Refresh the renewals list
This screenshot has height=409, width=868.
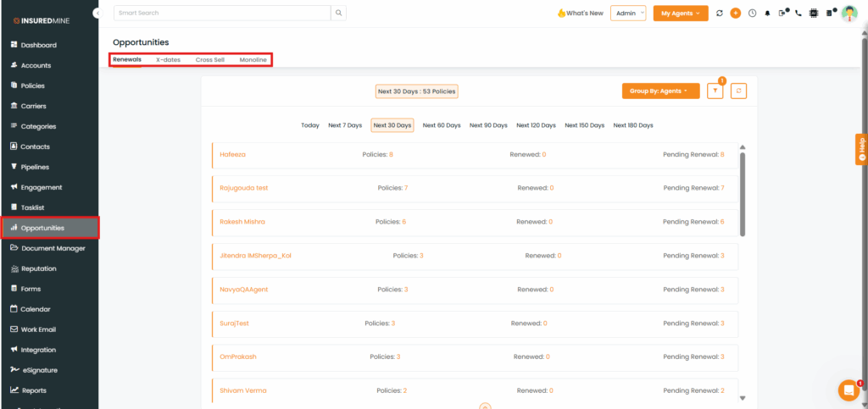pos(738,91)
